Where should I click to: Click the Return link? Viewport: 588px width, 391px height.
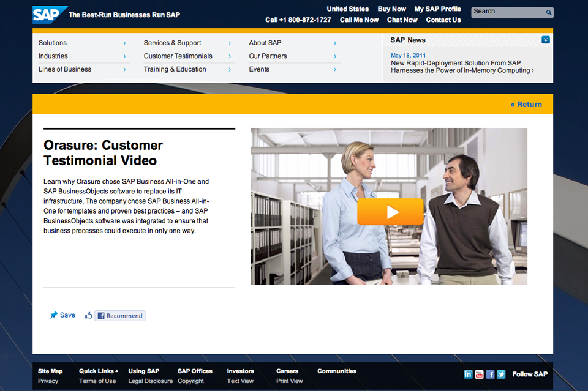pyautogui.click(x=526, y=105)
